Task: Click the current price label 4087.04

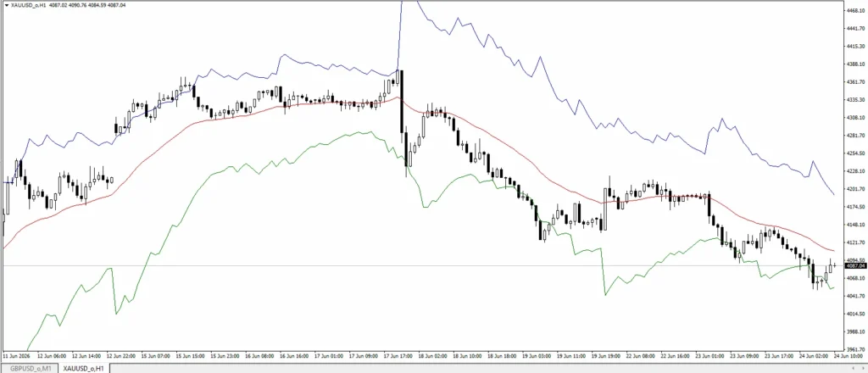Action: [856, 265]
